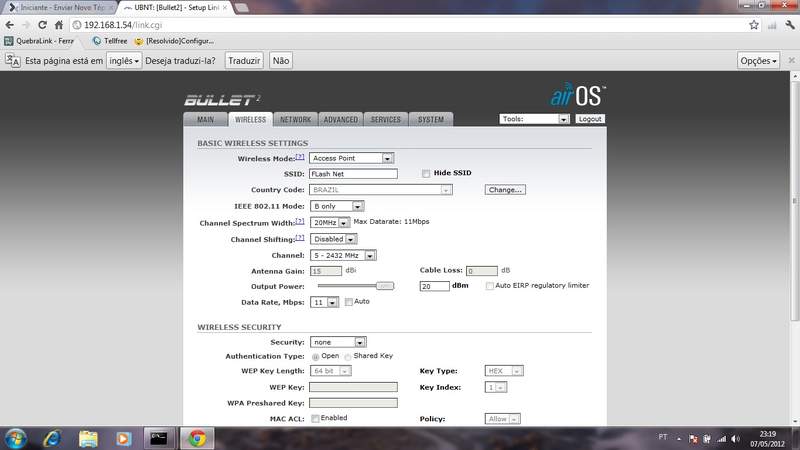Screen dimensions: 800x450
Task: Open Chrome wrench settings menu
Action: (790, 24)
